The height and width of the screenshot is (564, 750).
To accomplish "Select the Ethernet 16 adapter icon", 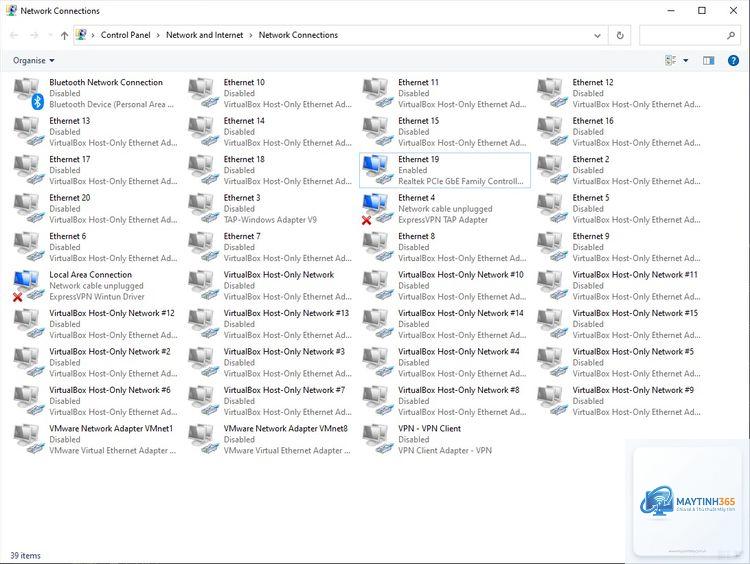I will [552, 132].
